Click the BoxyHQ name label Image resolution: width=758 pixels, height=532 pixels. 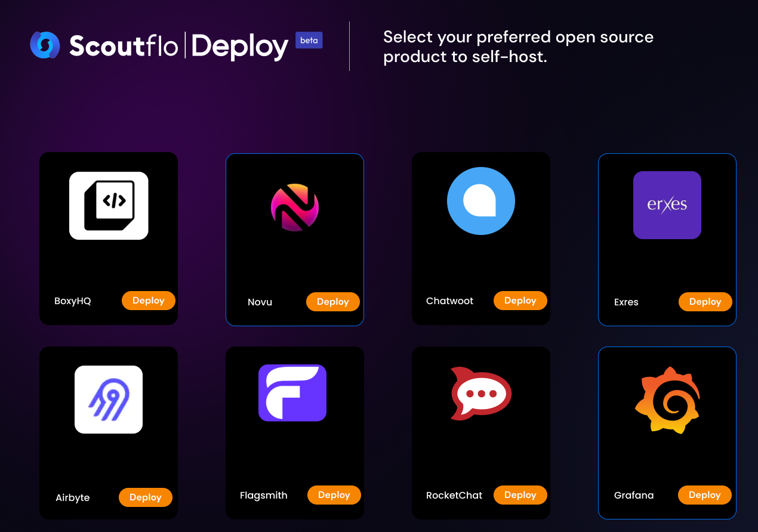point(73,301)
